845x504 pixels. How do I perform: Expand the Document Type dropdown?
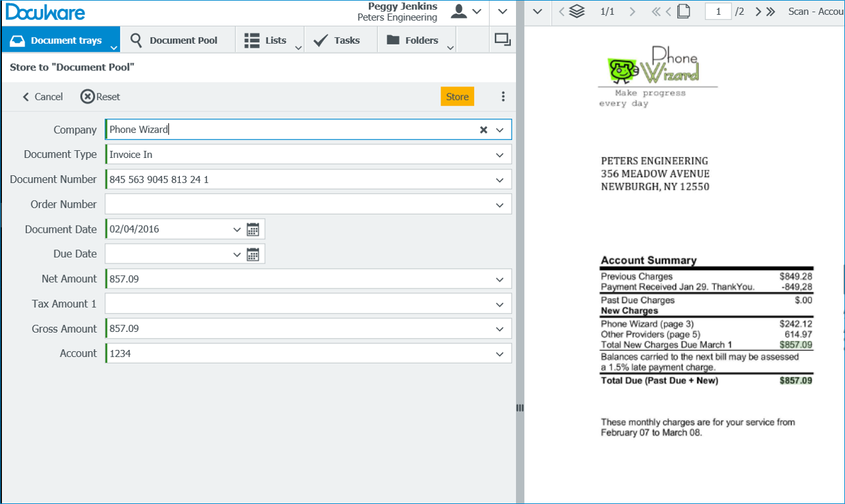500,155
